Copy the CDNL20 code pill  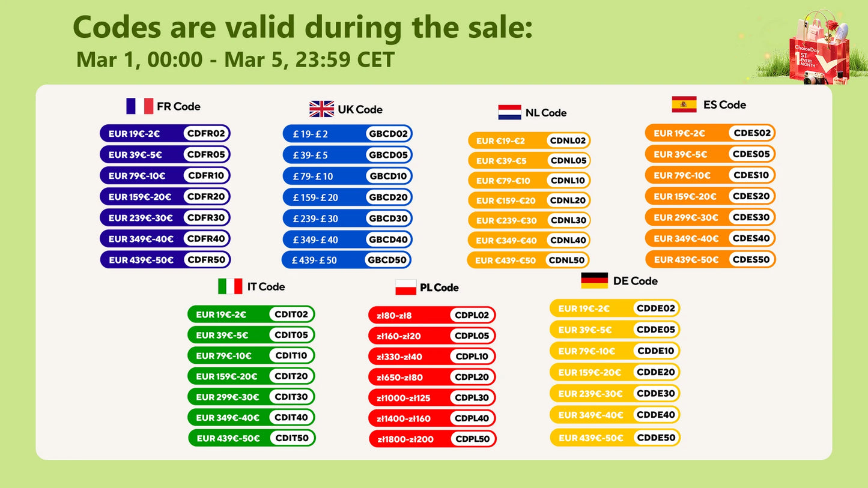(x=568, y=200)
